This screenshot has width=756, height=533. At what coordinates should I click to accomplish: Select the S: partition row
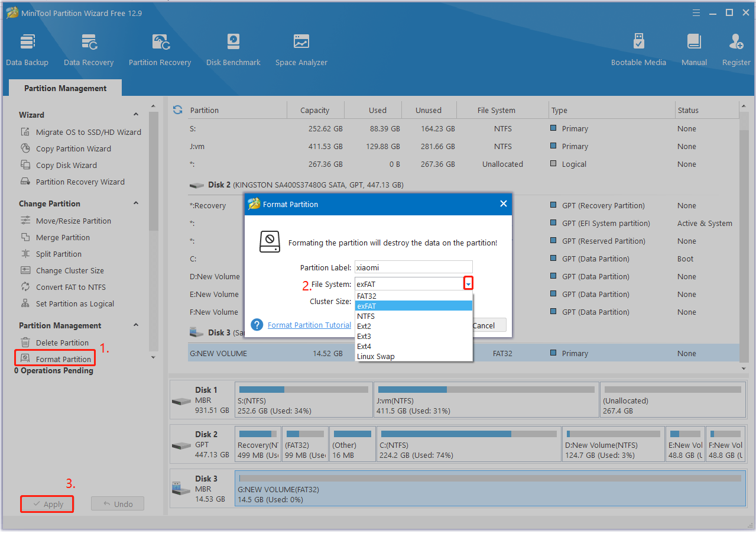[x=463, y=128]
